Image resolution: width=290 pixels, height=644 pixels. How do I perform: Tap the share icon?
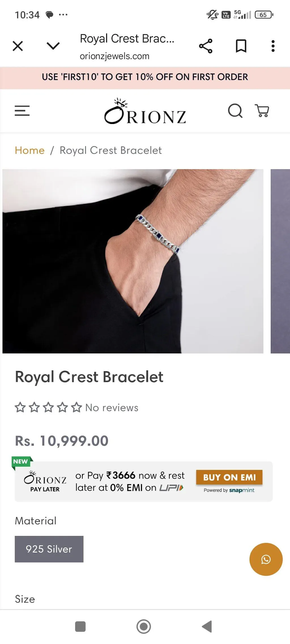206,46
